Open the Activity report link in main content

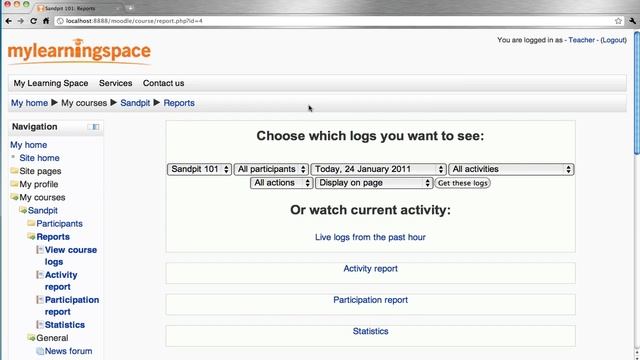371,269
